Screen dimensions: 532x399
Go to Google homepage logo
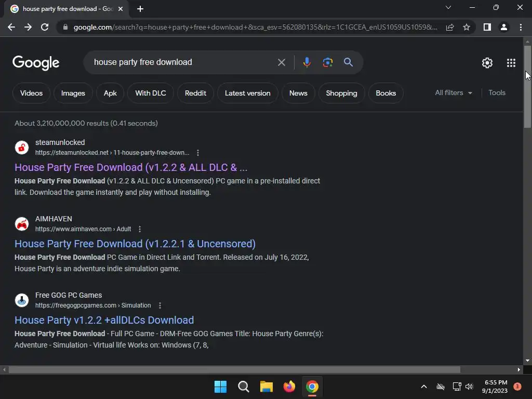point(36,63)
